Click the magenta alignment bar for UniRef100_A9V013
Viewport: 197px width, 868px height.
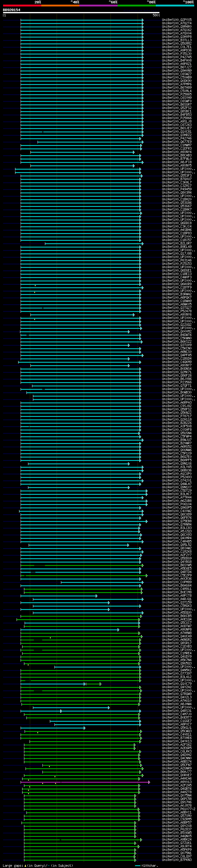pyautogui.click(x=85, y=782)
